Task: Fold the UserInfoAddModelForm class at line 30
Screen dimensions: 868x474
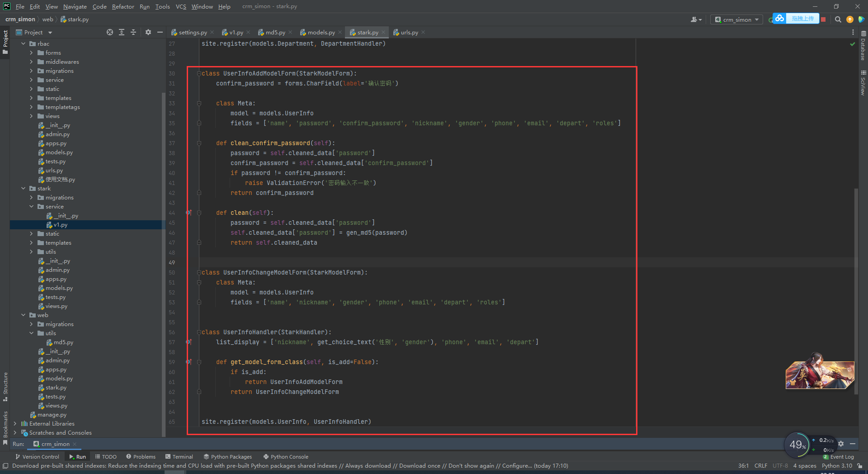Action: coord(199,73)
